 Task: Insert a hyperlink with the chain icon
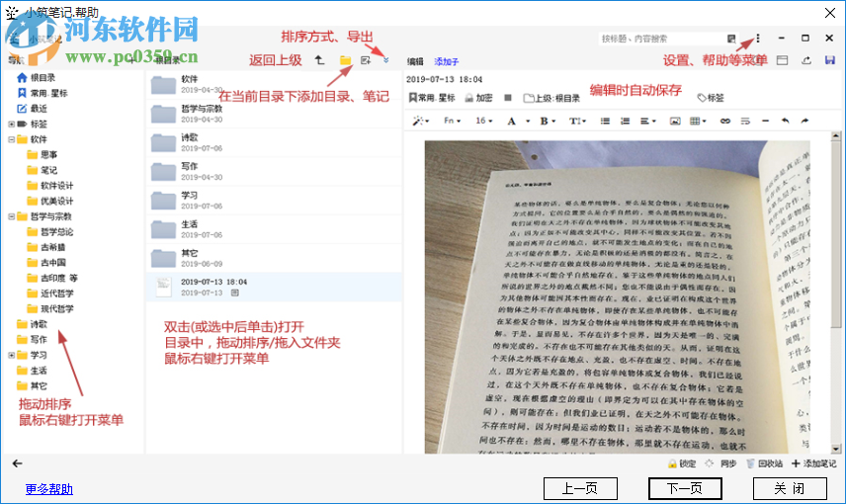tap(725, 121)
